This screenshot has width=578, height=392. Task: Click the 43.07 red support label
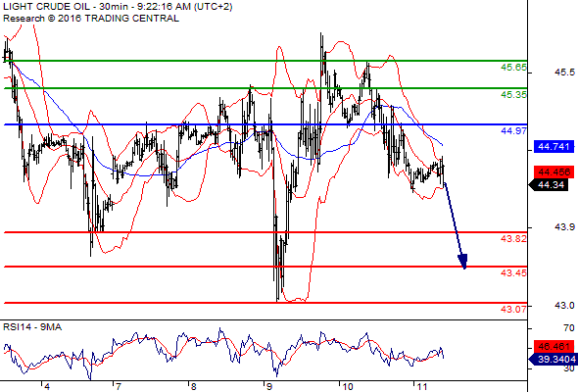(513, 309)
